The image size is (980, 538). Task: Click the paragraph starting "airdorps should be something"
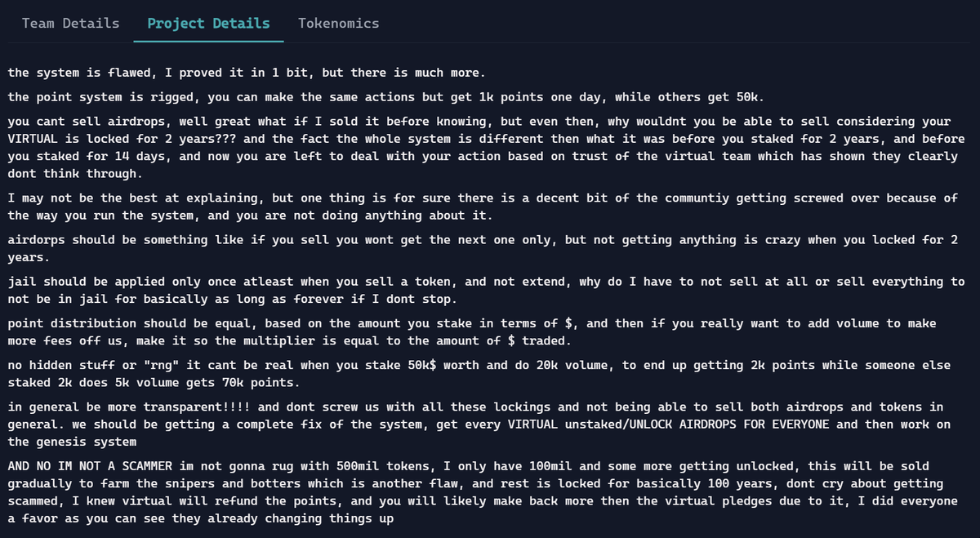[483, 248]
